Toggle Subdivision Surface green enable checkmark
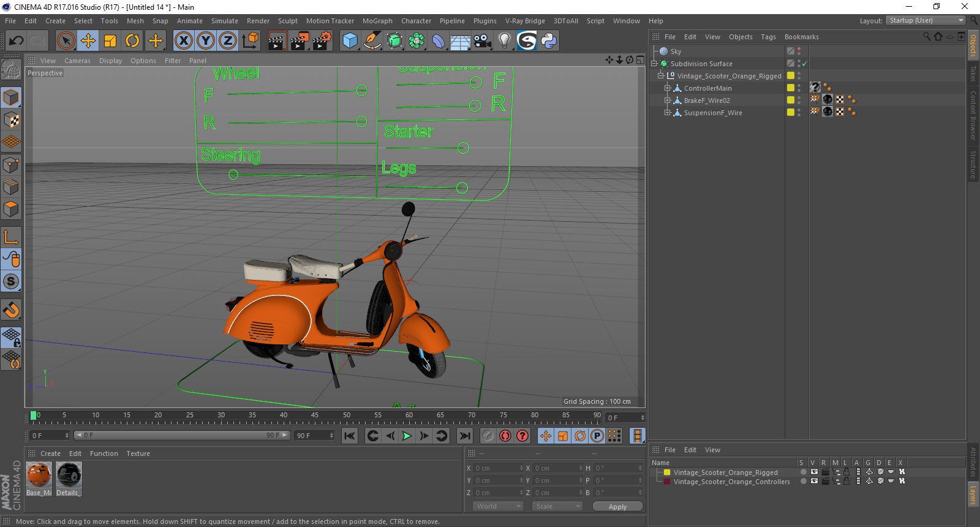Screen dimensions: 980x527 [x=805, y=64]
